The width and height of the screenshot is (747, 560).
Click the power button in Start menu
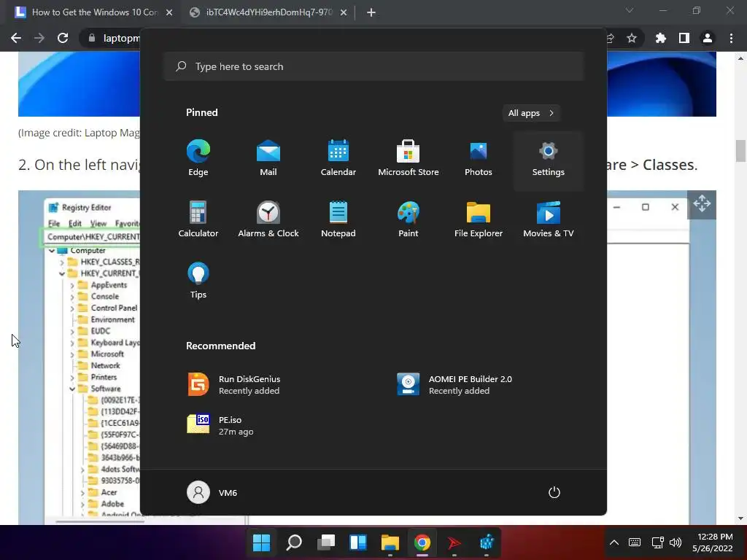pos(554,492)
